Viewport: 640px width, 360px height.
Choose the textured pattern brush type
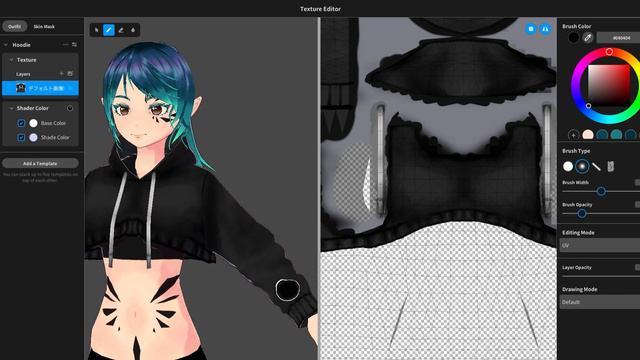[611, 166]
